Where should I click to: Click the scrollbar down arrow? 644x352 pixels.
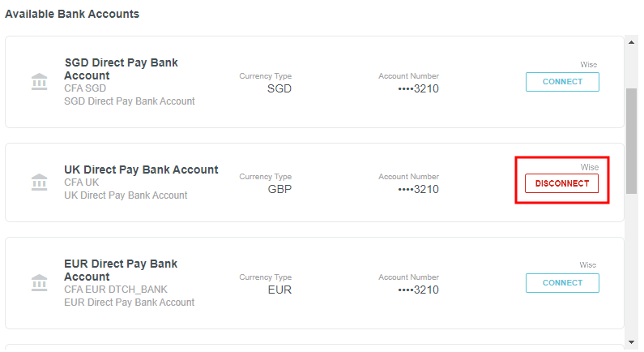pyautogui.click(x=632, y=342)
